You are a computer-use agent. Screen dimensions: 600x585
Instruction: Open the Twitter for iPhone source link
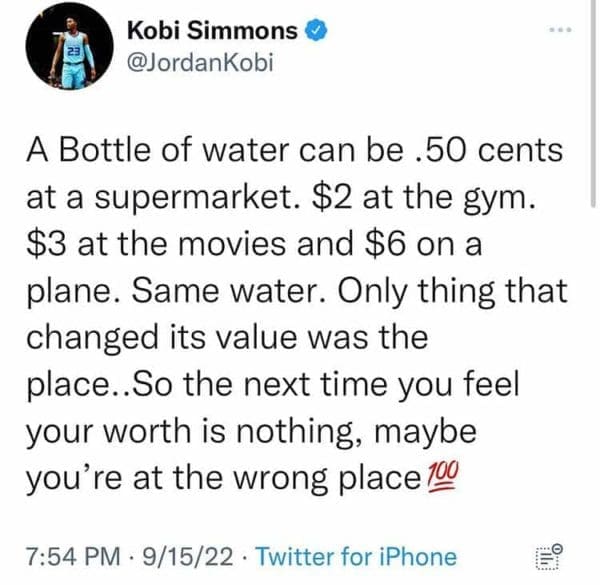[357, 557]
